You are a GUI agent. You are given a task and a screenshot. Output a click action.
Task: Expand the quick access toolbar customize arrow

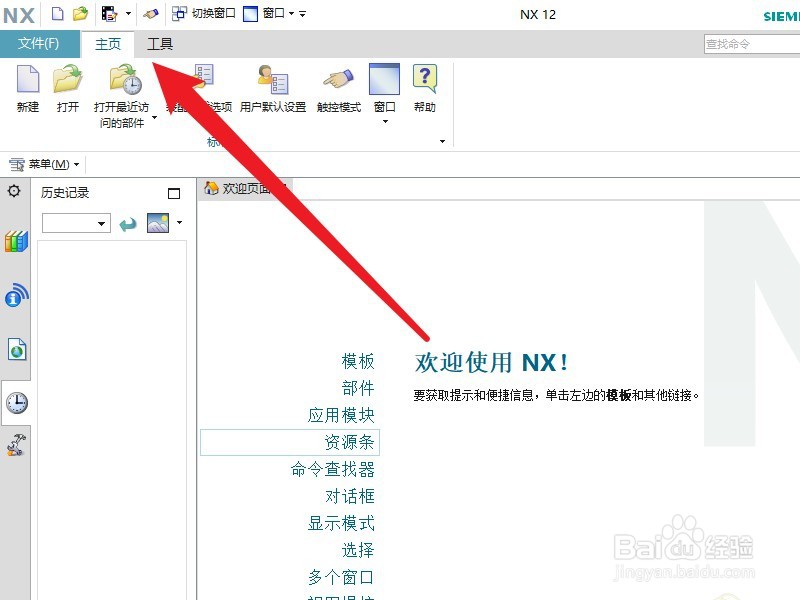coord(303,14)
